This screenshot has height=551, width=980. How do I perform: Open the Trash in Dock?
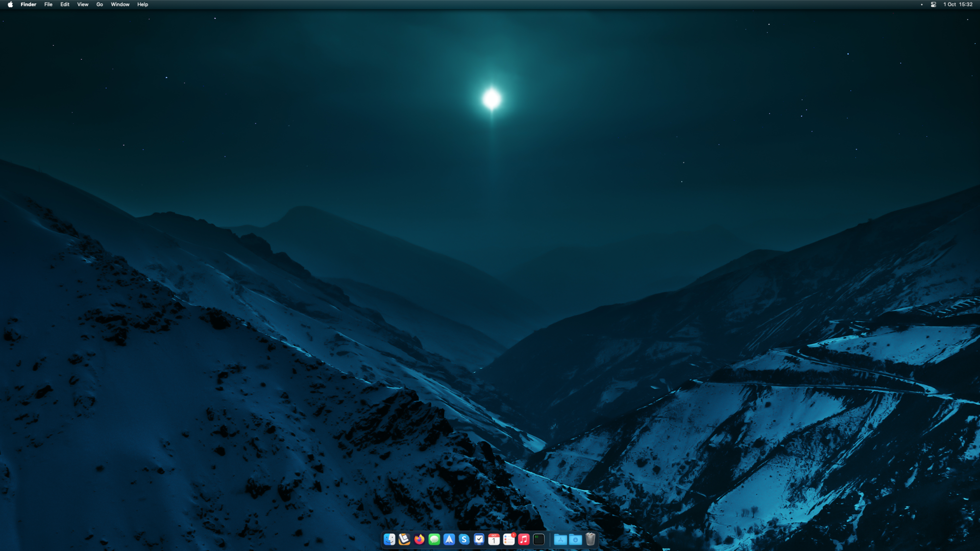[590, 539]
